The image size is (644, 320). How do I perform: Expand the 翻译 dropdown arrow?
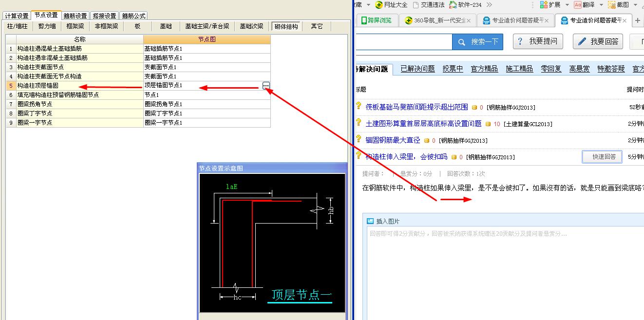tap(601, 5)
